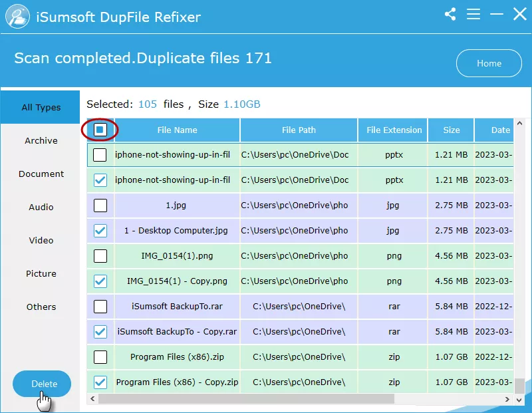Uncheck Program Files (x86) - Copy.zip
Viewport: 532px width, 413px height.
tap(100, 382)
